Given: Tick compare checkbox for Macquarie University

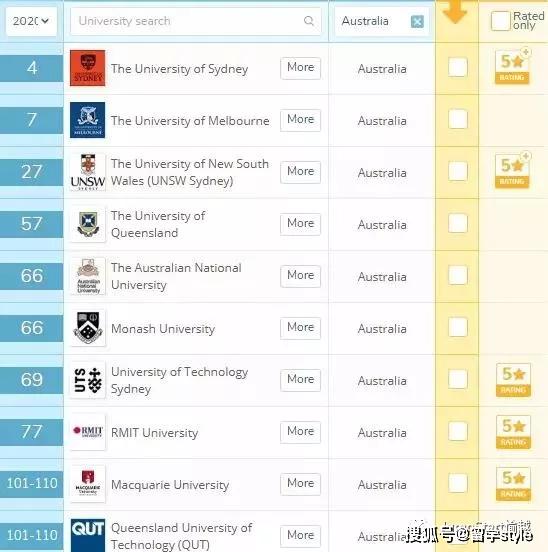Looking at the screenshot, I should (458, 483).
